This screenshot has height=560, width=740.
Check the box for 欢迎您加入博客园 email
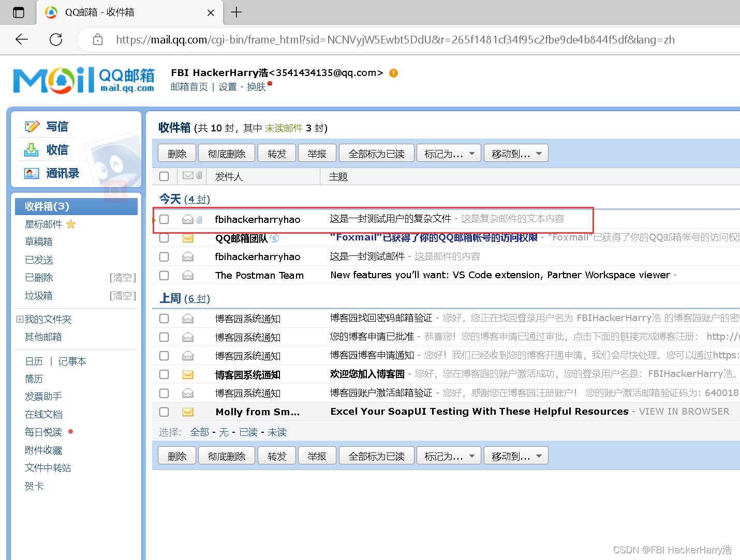[x=164, y=374]
